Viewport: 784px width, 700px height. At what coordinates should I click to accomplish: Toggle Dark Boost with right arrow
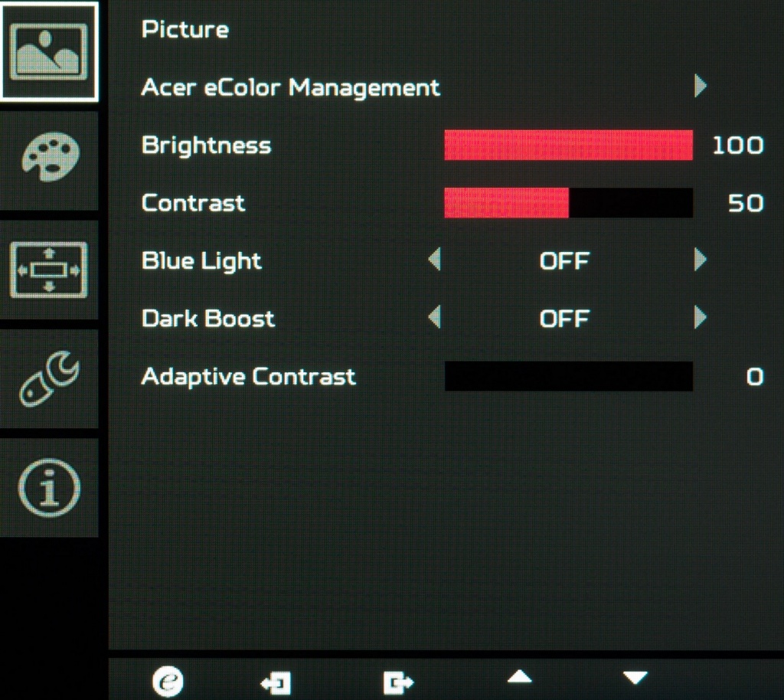(701, 317)
